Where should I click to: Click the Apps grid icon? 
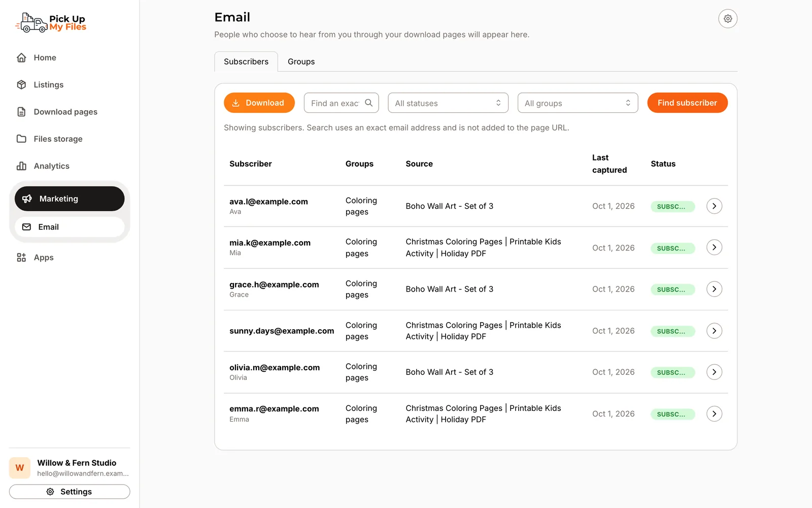pyautogui.click(x=21, y=258)
